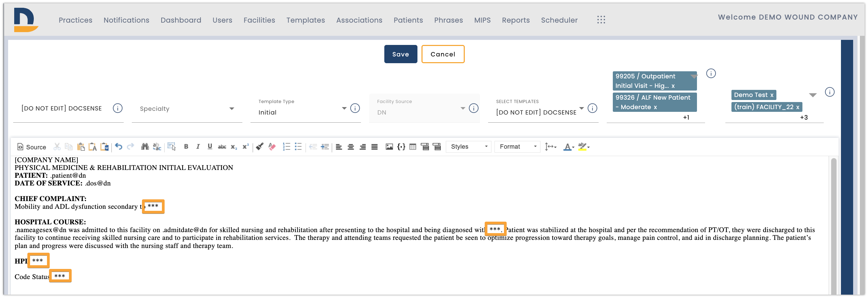Click the info icon beside Template Type
This screenshot has height=298, width=868.
(x=355, y=108)
